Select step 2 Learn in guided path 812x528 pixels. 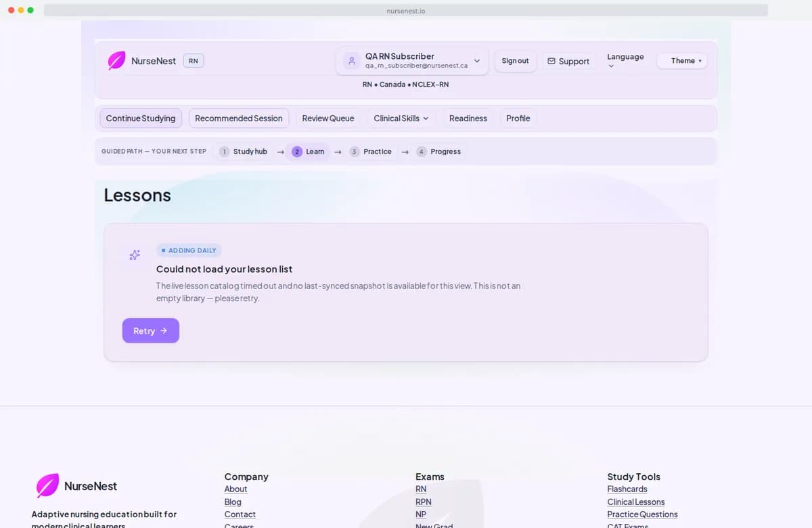pos(309,152)
